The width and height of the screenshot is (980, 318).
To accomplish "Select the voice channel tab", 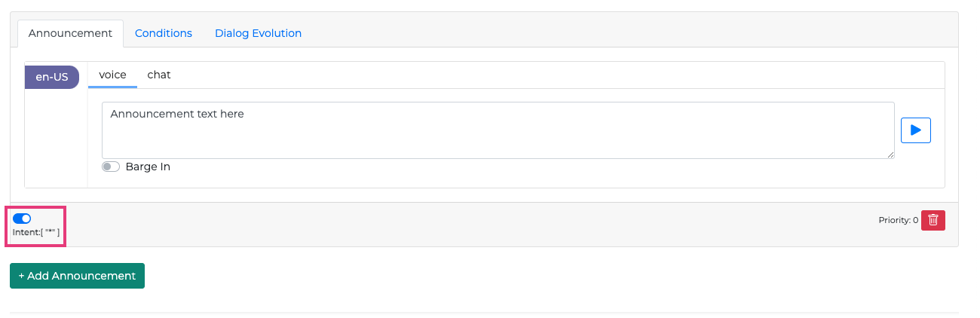I will tap(112, 75).
